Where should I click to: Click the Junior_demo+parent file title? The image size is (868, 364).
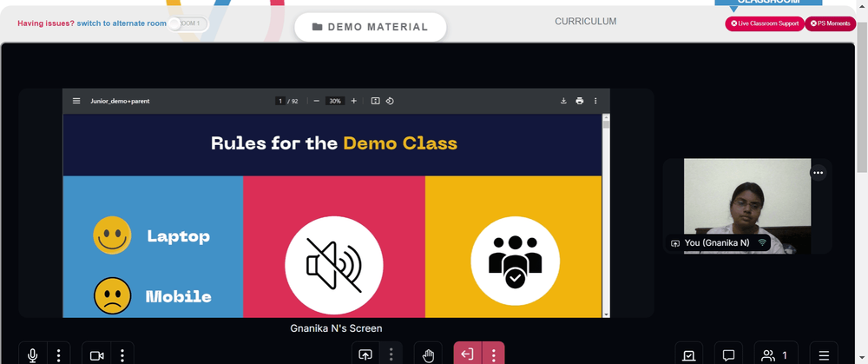tap(120, 101)
